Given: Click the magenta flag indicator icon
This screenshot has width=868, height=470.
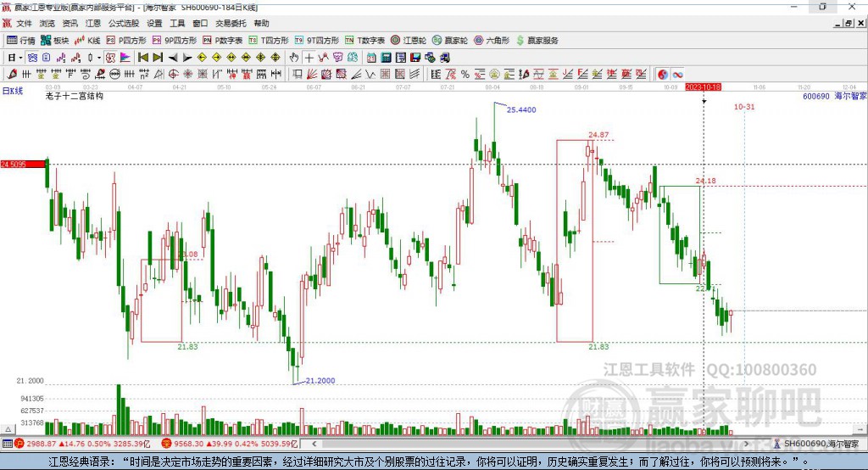Looking at the screenshot, I should pos(125,58).
